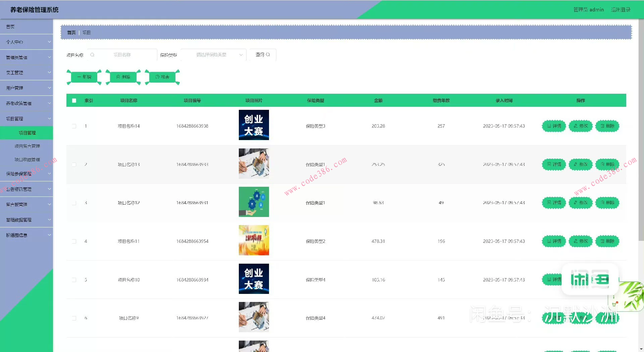Open the 项目留言管理 submenu item
Image resolution: width=644 pixels, height=352 pixels.
[27, 146]
